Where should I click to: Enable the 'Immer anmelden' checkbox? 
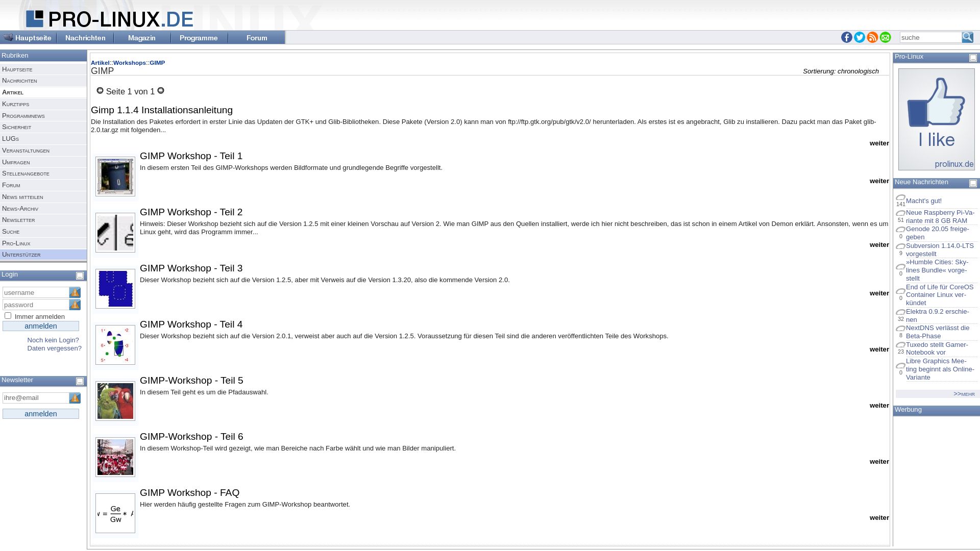pos(8,316)
